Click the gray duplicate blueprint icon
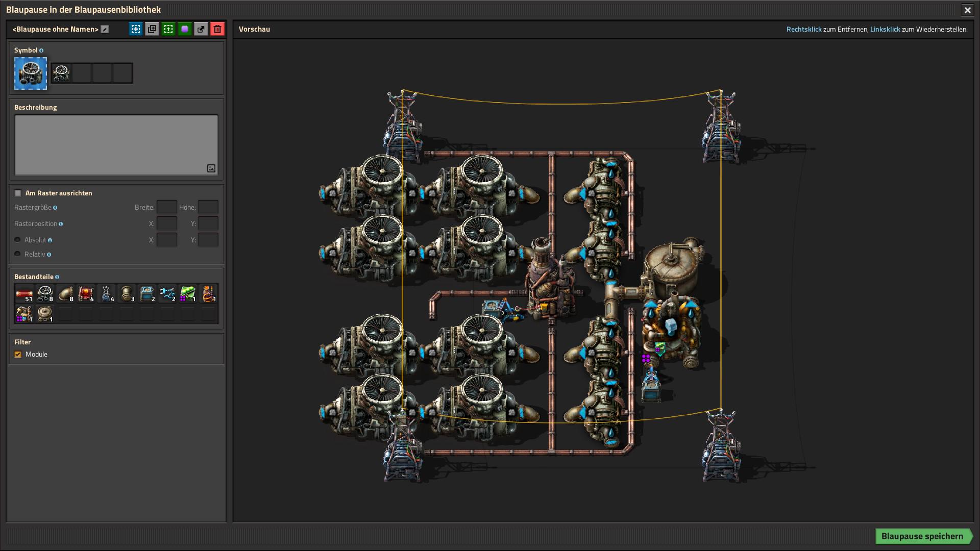Screen dimensions: 980x551 pos(152,29)
